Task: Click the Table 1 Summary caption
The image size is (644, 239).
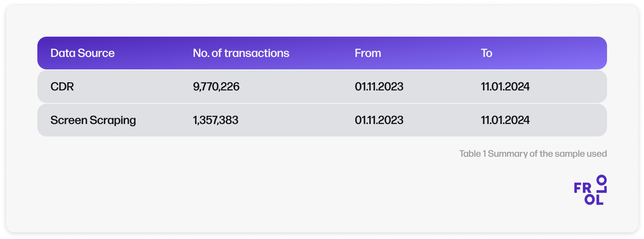Action: pyautogui.click(x=533, y=154)
